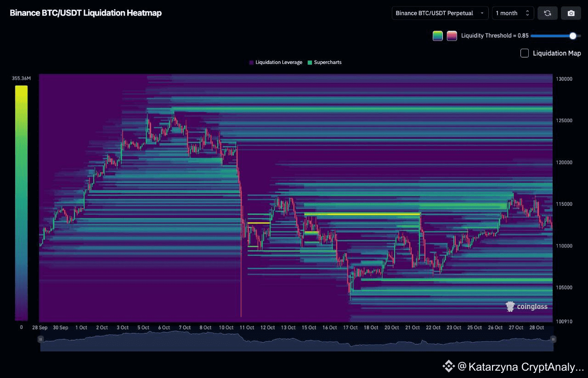This screenshot has width=588, height=378.
Task: Click the vertical liquidation color scale bar
Action: point(21,203)
